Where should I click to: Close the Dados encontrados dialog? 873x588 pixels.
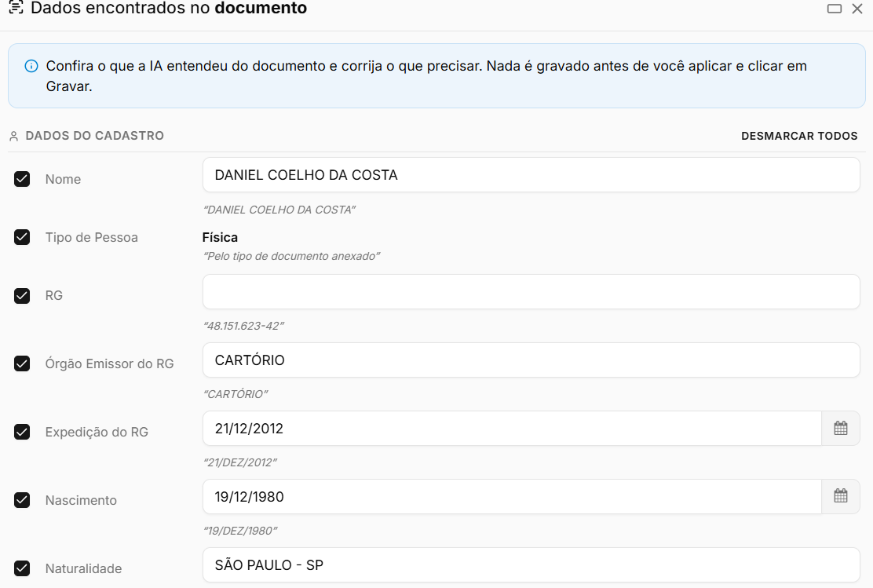(x=857, y=9)
